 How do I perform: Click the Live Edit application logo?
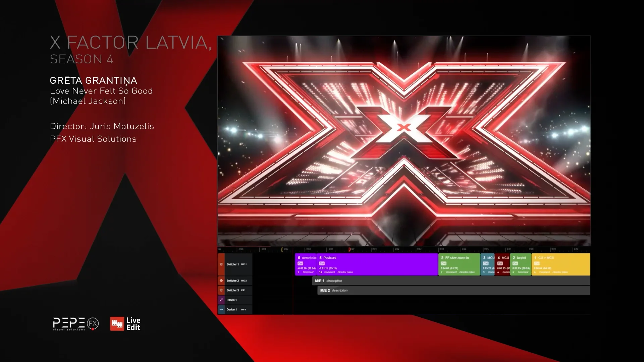125,324
